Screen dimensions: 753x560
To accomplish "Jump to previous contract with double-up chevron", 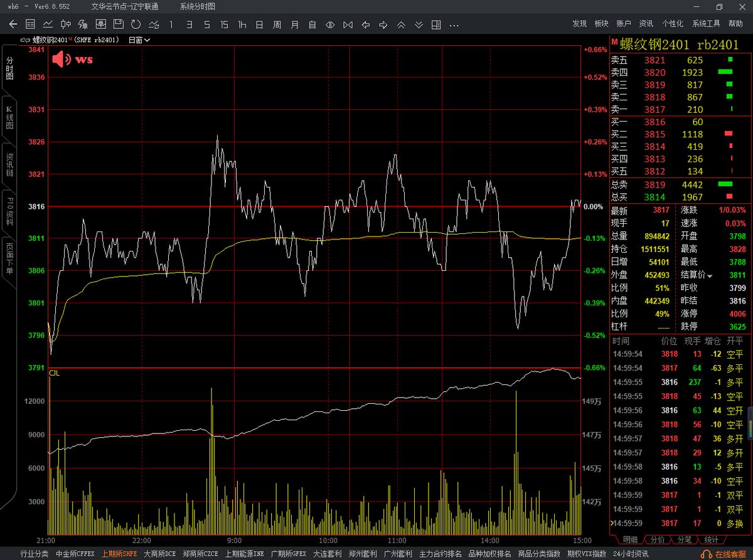I will (x=401, y=24).
